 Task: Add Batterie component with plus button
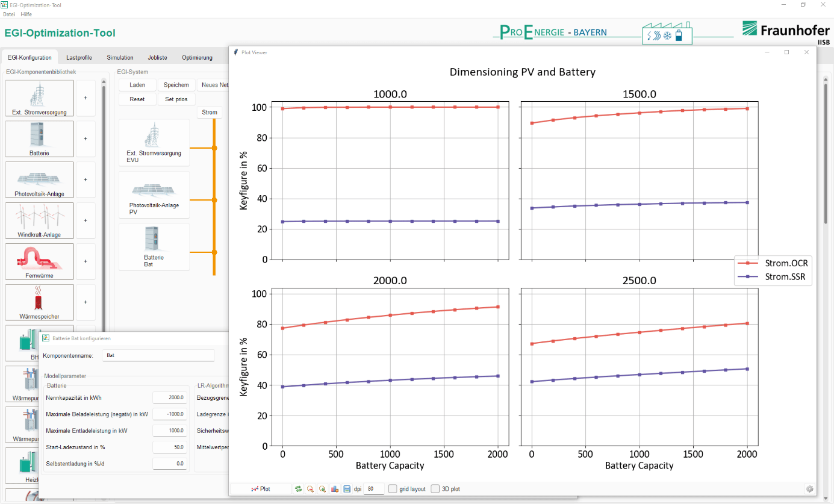(x=86, y=138)
